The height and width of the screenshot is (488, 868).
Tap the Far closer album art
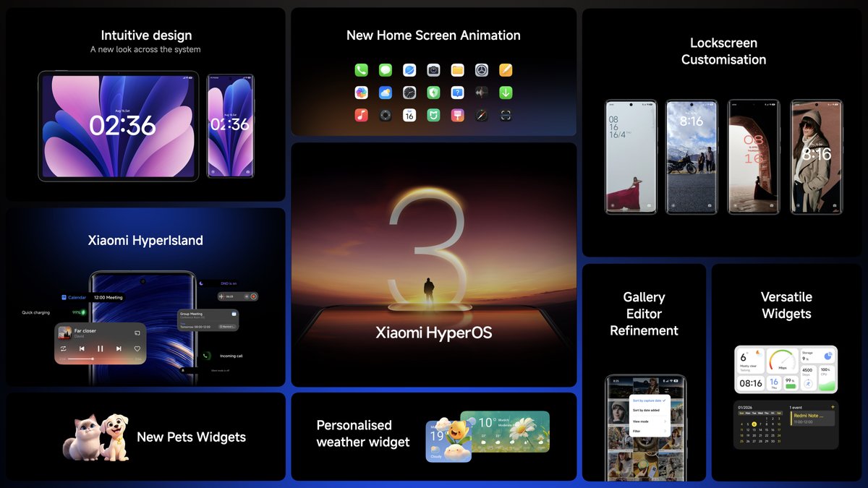pos(65,333)
